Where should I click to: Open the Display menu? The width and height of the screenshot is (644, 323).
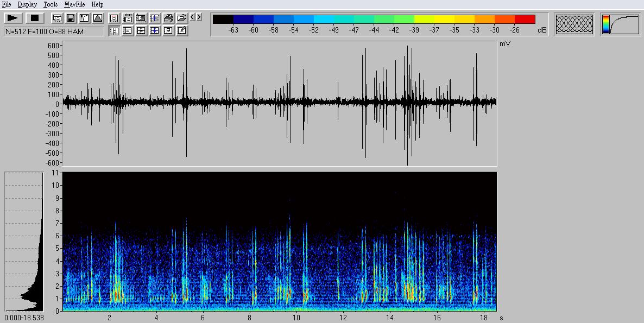27,4
